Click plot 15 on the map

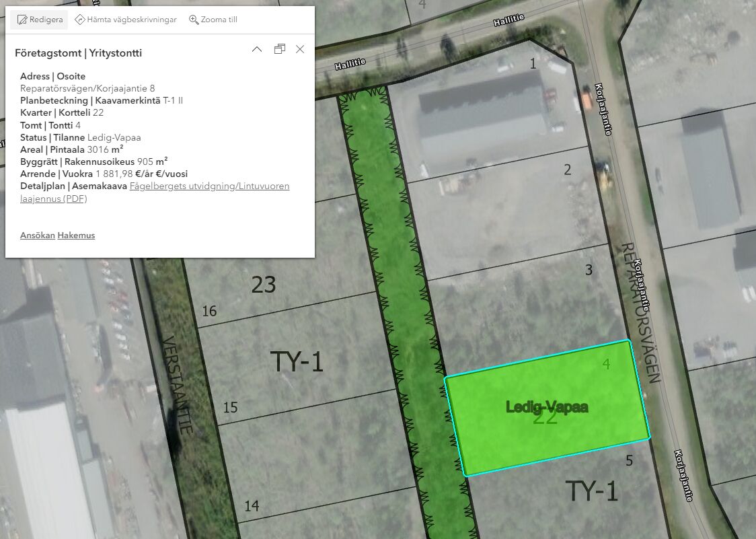click(231, 407)
